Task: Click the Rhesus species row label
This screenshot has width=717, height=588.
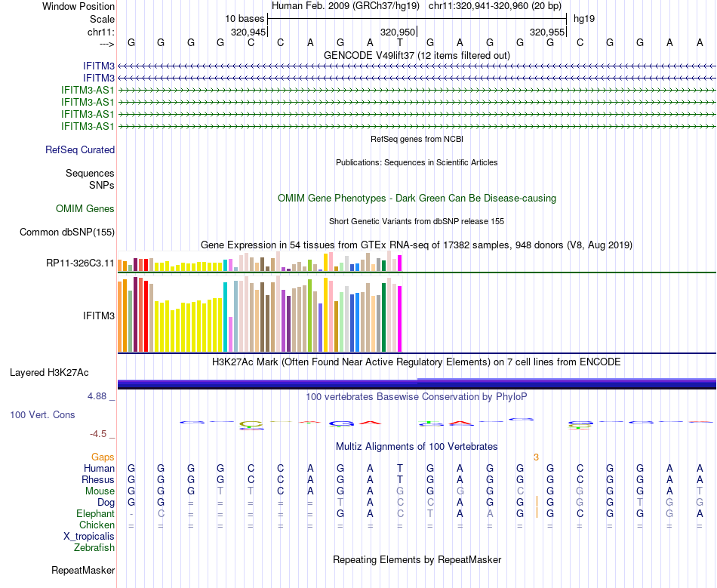Action: (98, 479)
